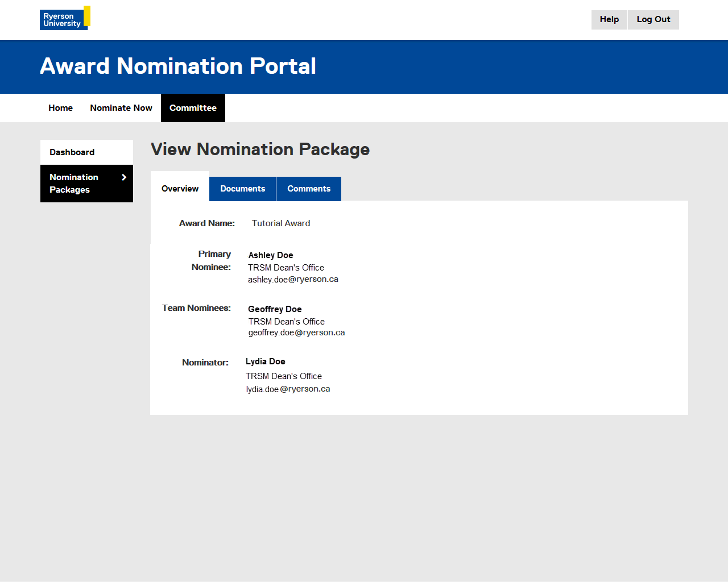
Task: Click the Award Nomination Portal title
Action: tap(177, 66)
